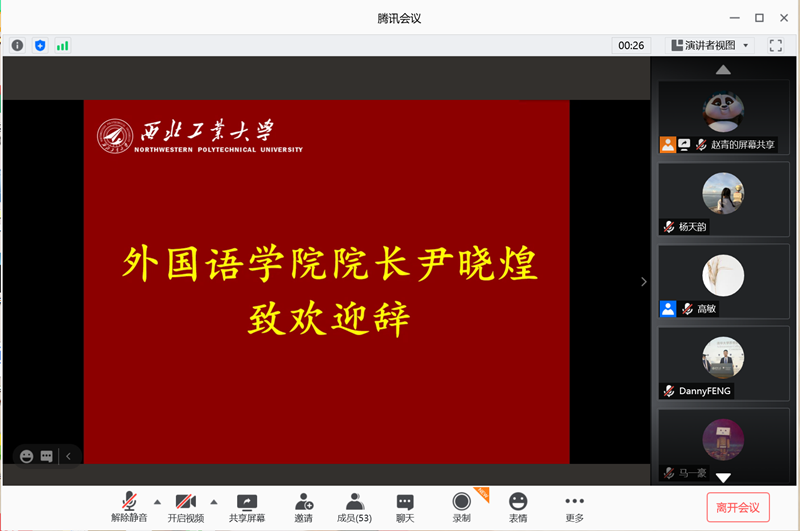Open the 聊天 chat panel
Viewport: 800px width, 531px height.
point(405,507)
